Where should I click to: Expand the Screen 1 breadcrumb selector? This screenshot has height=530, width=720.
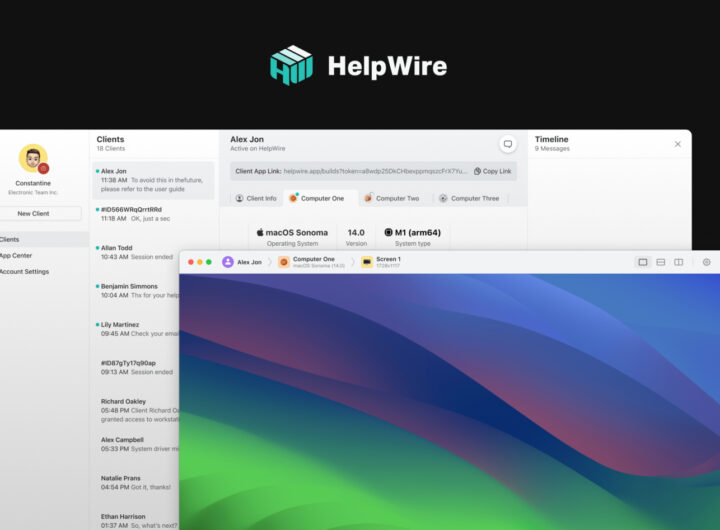[384, 262]
